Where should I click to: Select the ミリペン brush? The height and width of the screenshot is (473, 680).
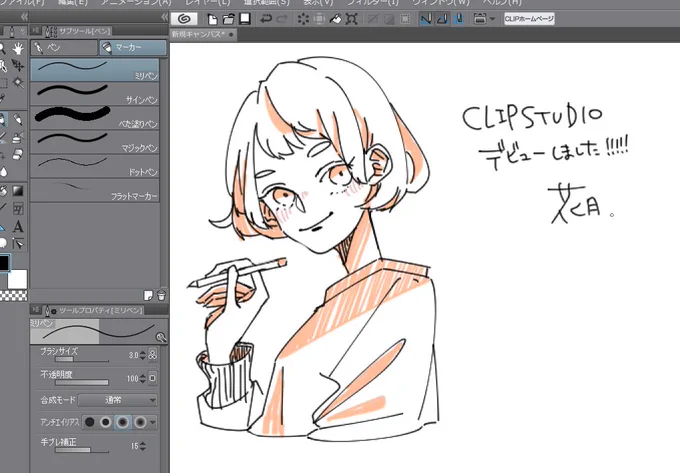point(95,70)
